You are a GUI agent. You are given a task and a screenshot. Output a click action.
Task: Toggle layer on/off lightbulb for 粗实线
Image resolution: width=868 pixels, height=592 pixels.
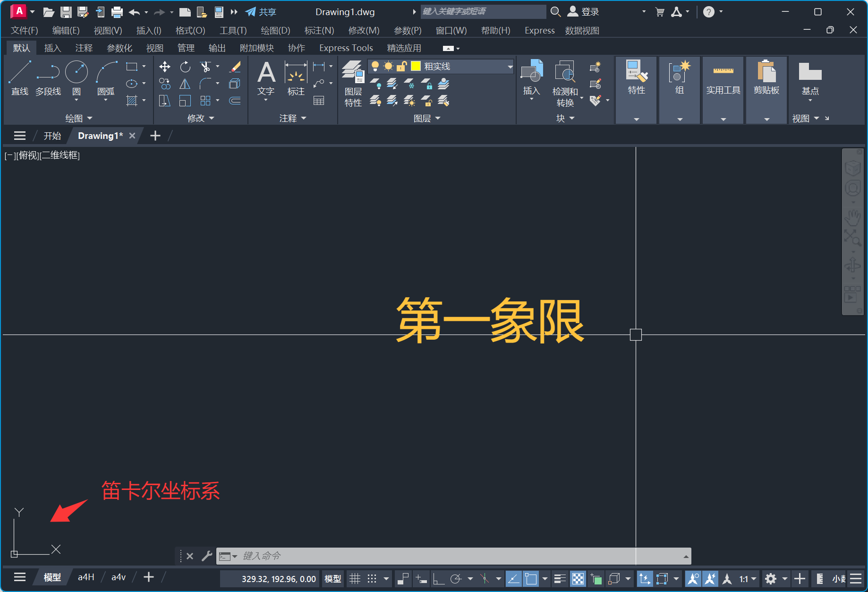pyautogui.click(x=375, y=66)
